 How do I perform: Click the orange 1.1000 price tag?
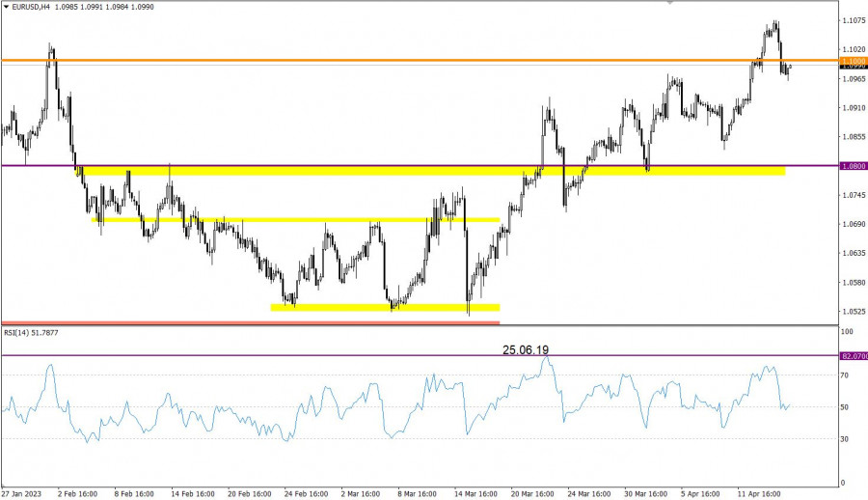point(854,61)
